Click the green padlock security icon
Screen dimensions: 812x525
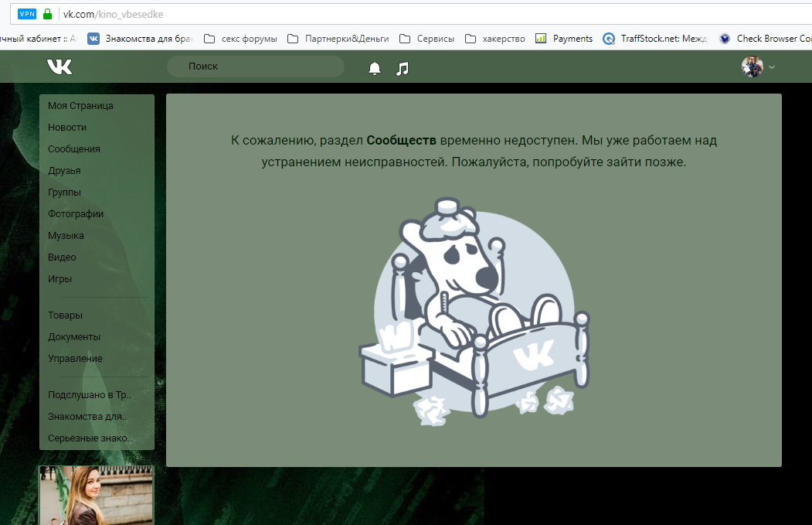click(48, 14)
